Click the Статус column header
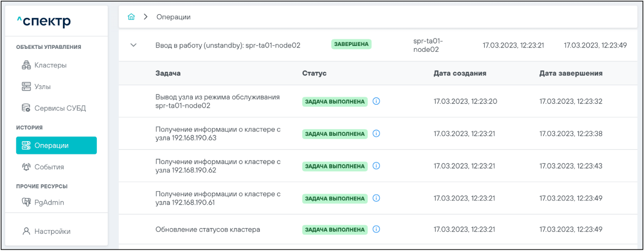Viewport: 644px width, 251px height. coord(314,73)
